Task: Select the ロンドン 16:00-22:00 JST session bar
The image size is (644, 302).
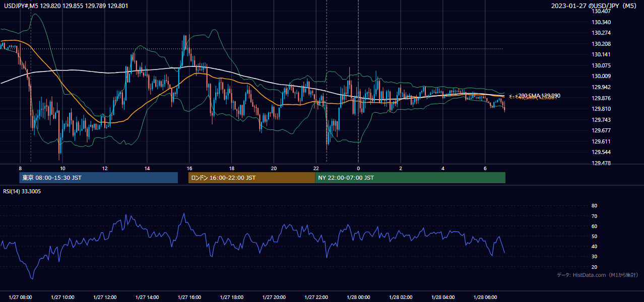Action: coord(251,178)
